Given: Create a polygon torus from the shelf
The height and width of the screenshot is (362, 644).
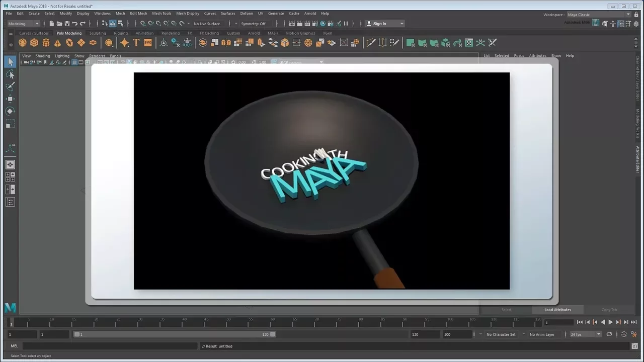Looking at the screenshot, I should pos(69,43).
